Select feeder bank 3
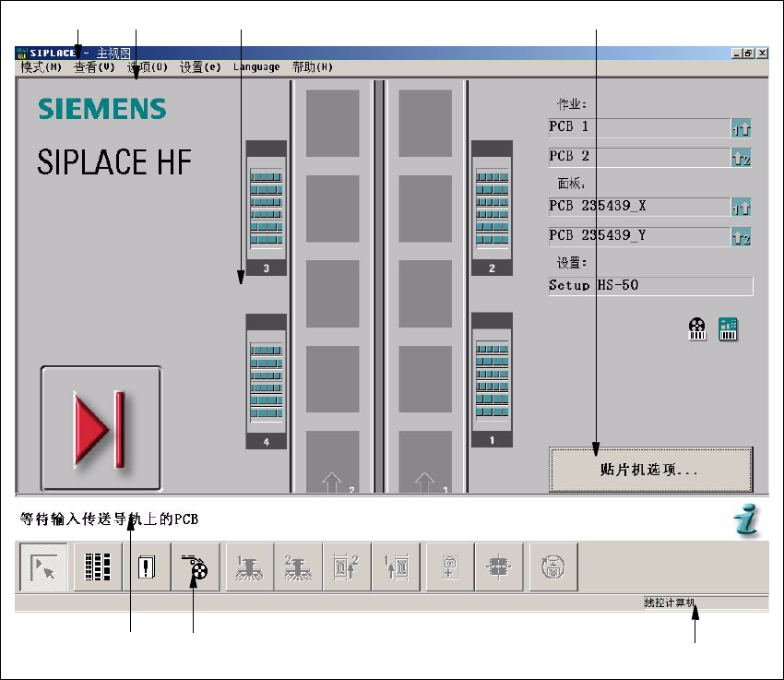Image resolution: width=784 pixels, height=680 pixels. click(266, 208)
